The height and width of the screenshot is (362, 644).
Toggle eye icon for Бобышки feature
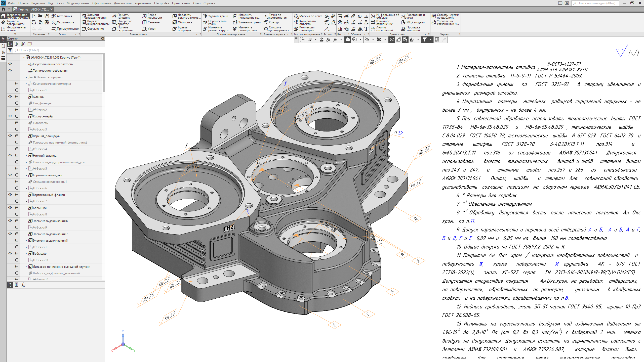click(10, 208)
